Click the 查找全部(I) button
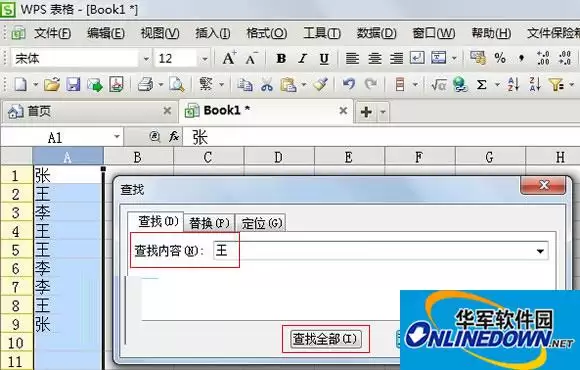This screenshot has width=580, height=370. [326, 339]
